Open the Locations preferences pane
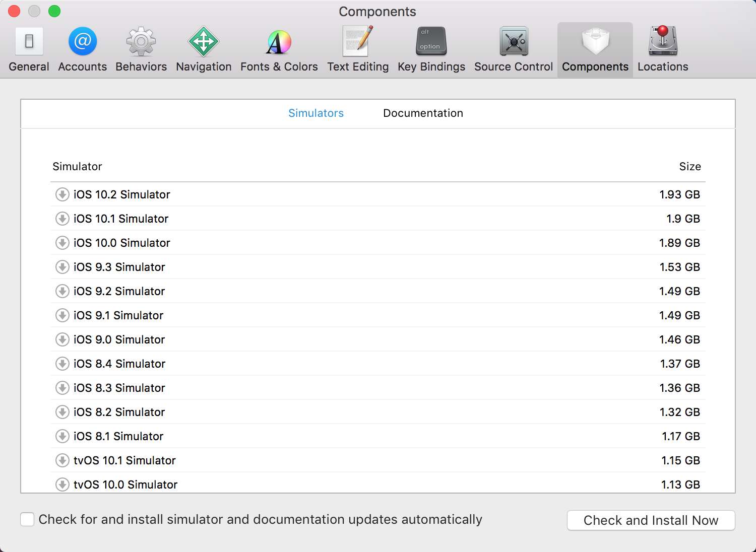This screenshot has height=552, width=756. (x=663, y=49)
